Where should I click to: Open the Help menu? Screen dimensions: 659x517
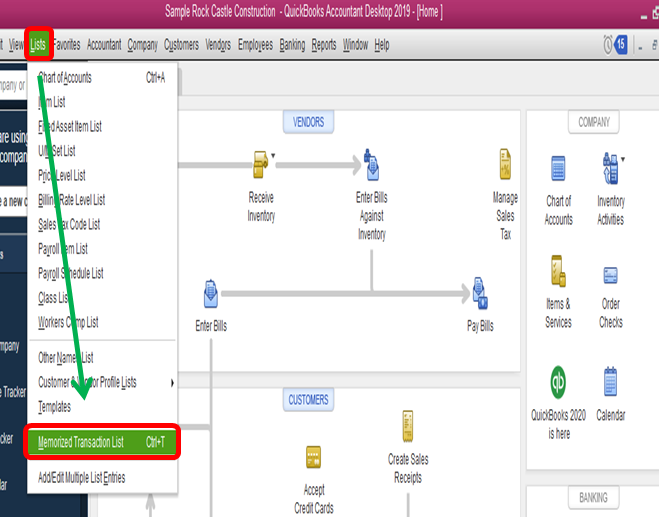[x=382, y=45]
